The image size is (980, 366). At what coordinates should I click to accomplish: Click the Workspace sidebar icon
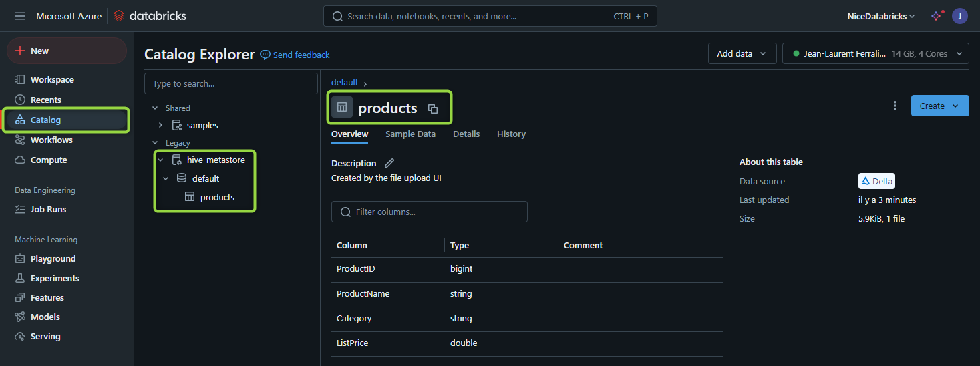[20, 79]
